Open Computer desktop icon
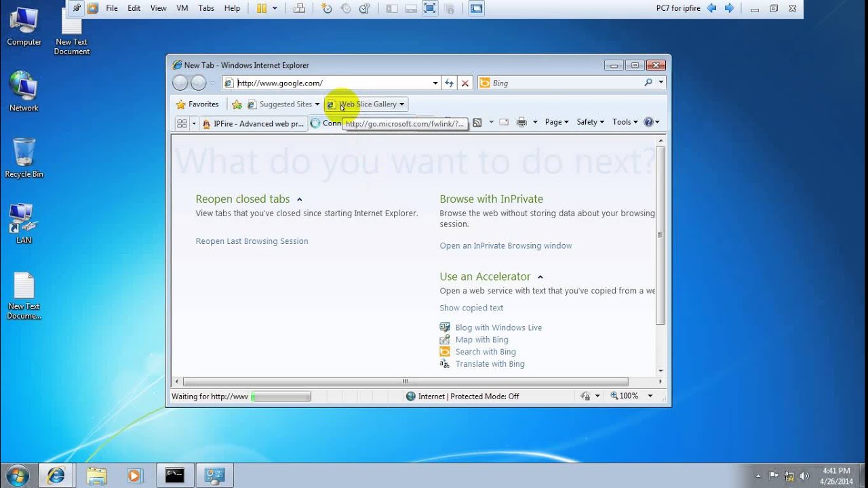The image size is (868, 488). coord(24,27)
